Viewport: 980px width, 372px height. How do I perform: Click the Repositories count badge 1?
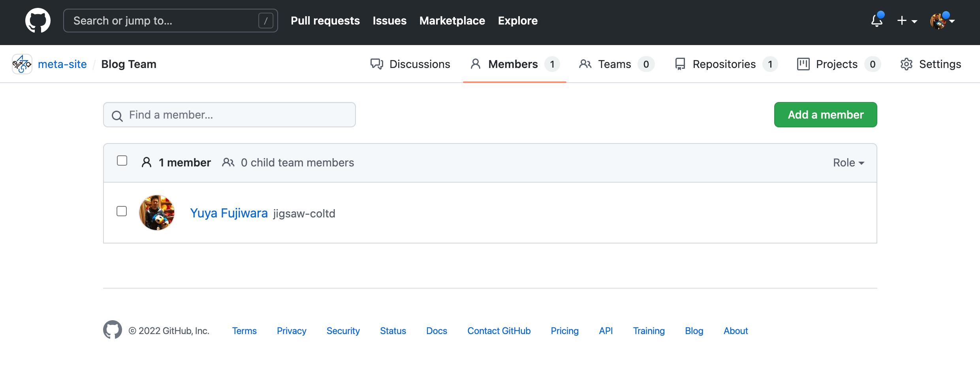[770, 64]
